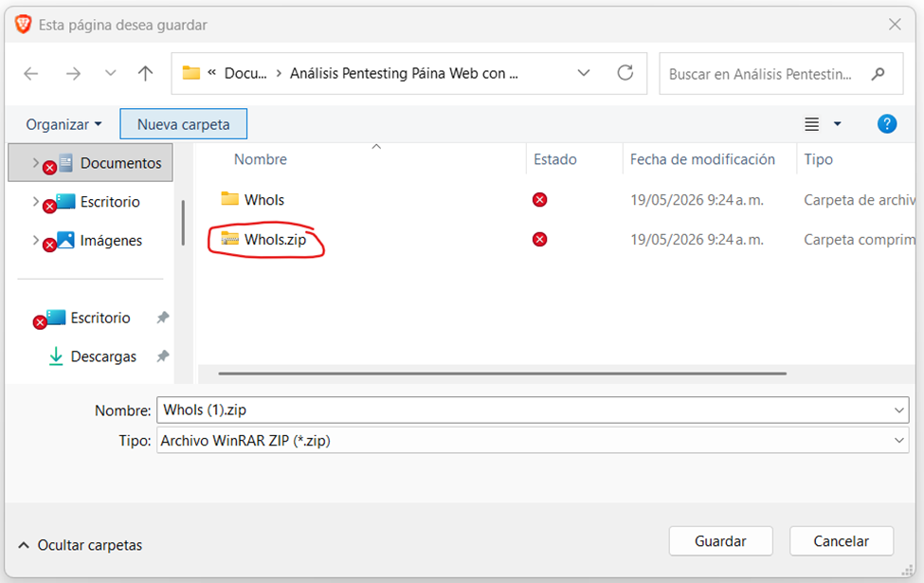Open the pinned Escritorio quick access item
The image size is (924, 583).
(100, 318)
